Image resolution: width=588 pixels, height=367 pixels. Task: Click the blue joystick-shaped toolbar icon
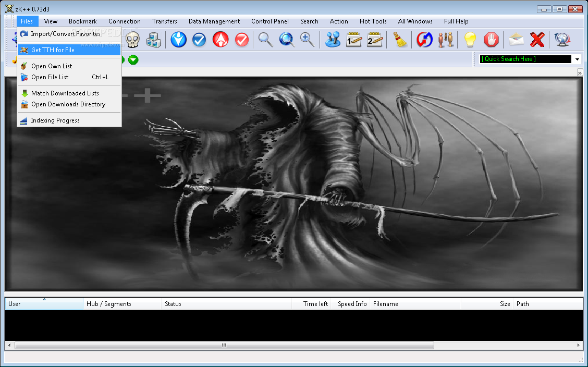tap(333, 40)
